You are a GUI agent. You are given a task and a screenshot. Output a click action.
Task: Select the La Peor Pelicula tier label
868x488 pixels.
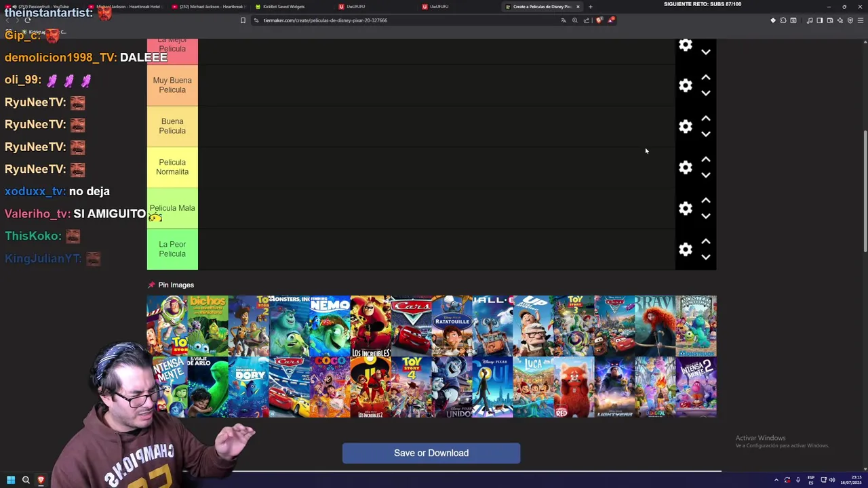pos(172,249)
